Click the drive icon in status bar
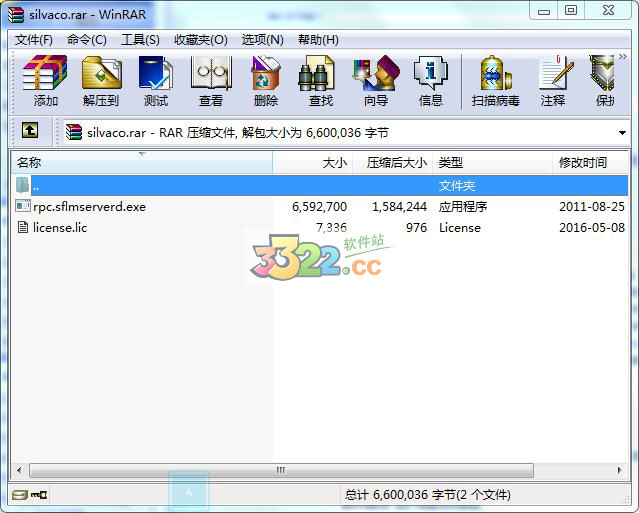This screenshot has width=639, height=513. [19, 495]
